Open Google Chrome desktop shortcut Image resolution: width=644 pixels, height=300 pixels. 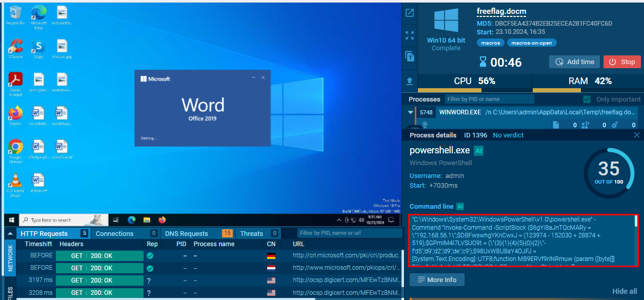pyautogui.click(x=15, y=151)
